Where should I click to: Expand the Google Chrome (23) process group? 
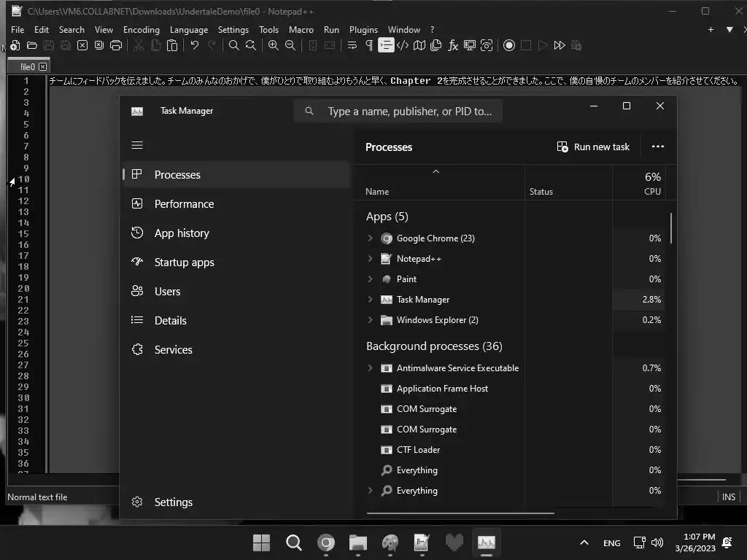coord(370,238)
